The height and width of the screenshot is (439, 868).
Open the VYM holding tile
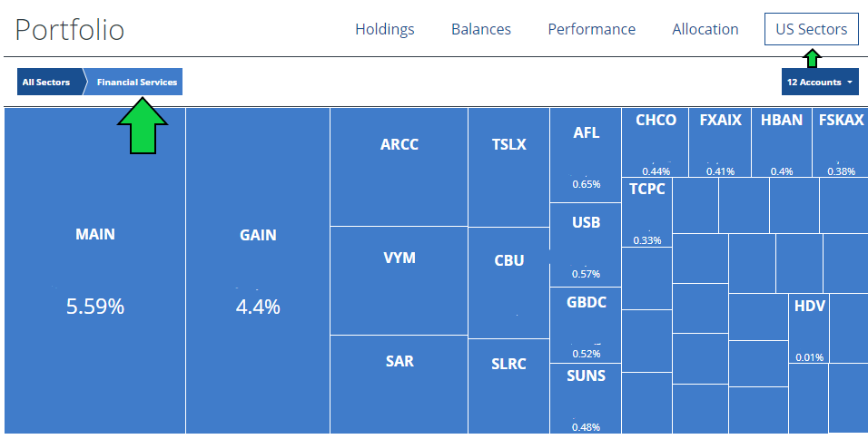pyautogui.click(x=399, y=279)
